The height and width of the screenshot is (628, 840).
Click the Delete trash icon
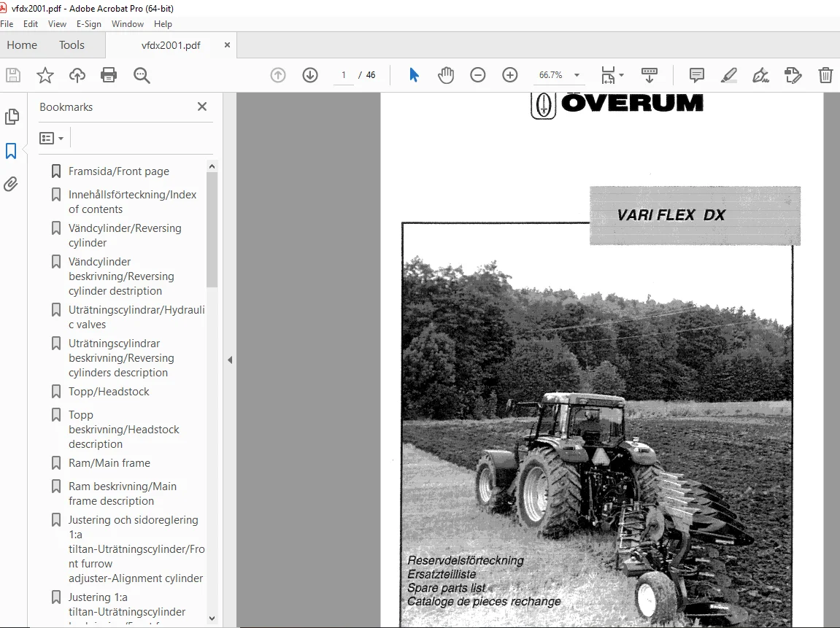pyautogui.click(x=825, y=75)
